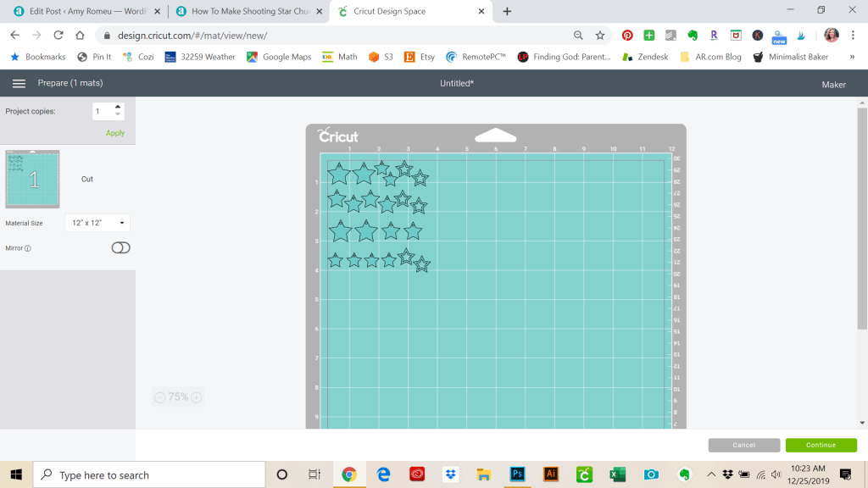Viewport: 868px width, 488px height.
Task: Switch to How To Make Shooting Star tab
Action: tap(248, 11)
